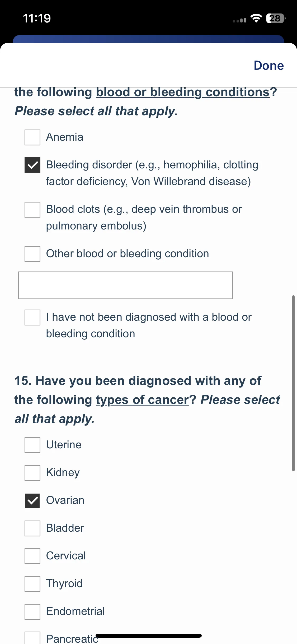Uncheck the Ovarian cancer checkbox
Image resolution: width=297 pixels, height=644 pixels.
(x=32, y=501)
